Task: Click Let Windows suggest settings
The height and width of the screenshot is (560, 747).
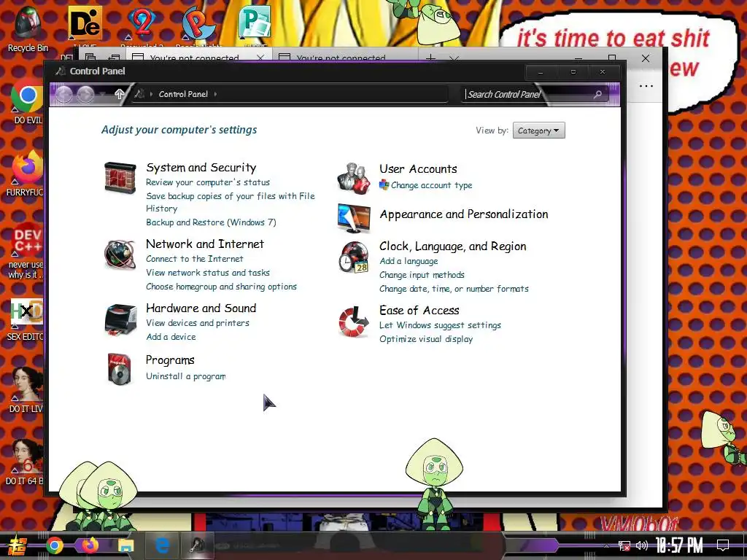Action: tap(440, 325)
